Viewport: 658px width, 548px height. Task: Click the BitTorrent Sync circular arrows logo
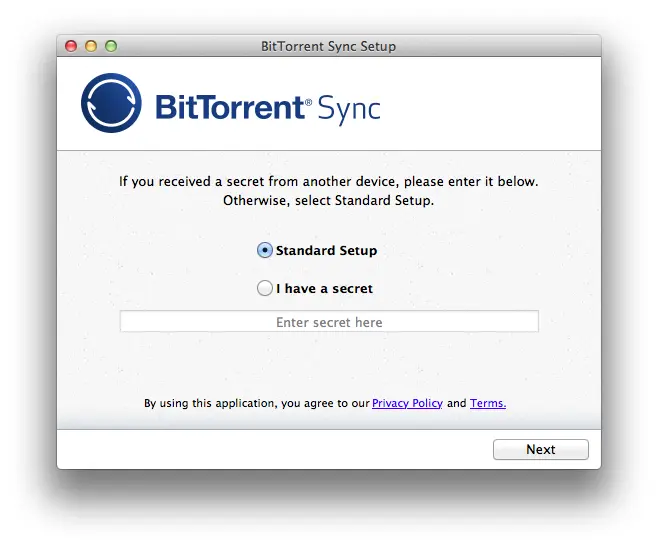(x=111, y=103)
